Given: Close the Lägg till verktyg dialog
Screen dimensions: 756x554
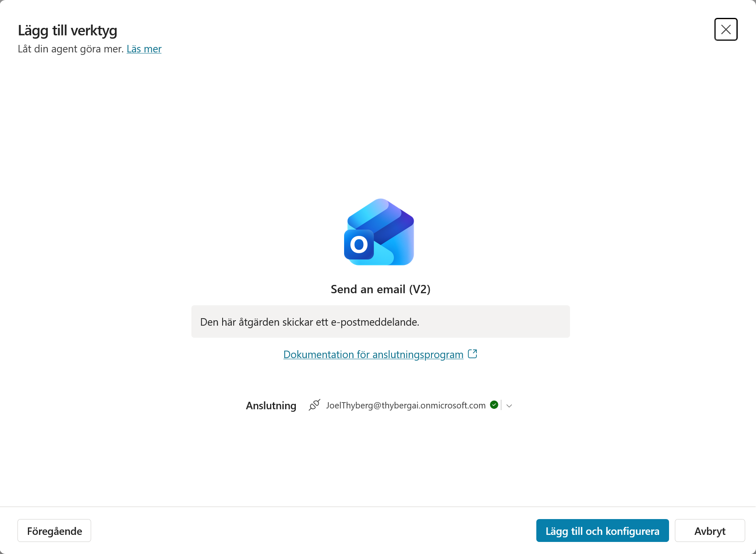Looking at the screenshot, I should click(x=726, y=30).
